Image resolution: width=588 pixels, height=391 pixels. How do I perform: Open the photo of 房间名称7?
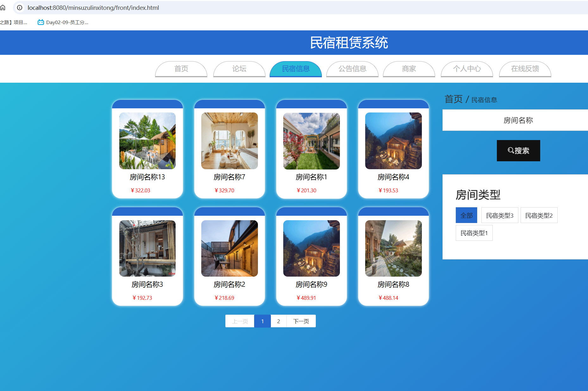pos(229,141)
